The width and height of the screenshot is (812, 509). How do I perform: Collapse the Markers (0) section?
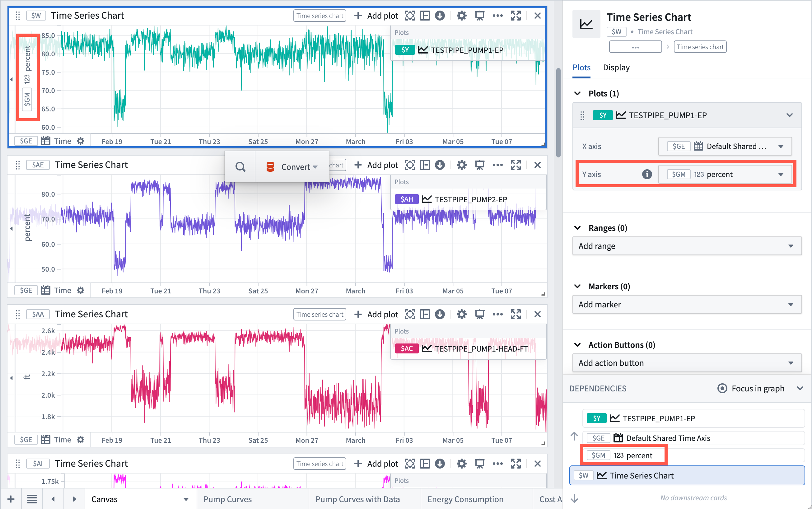tap(578, 287)
